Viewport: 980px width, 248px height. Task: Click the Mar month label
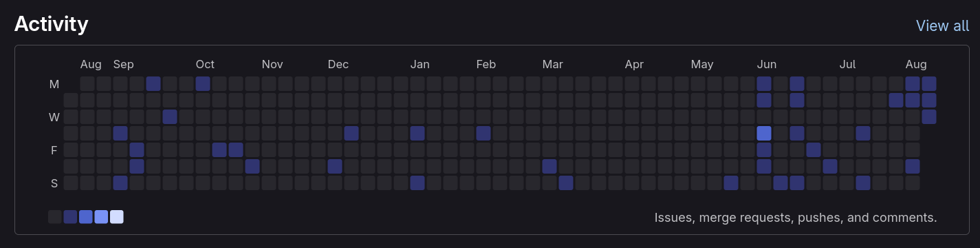(553, 65)
